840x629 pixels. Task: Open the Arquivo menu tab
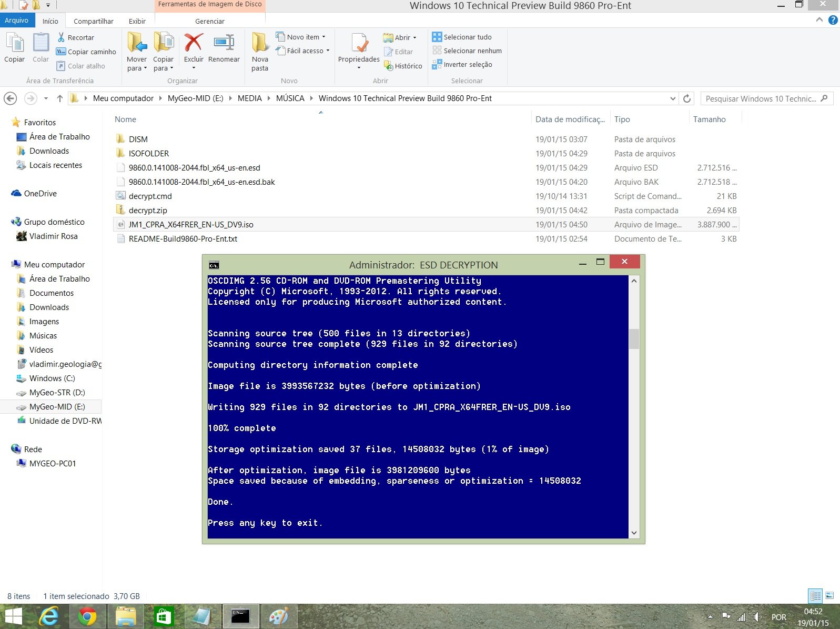17,21
